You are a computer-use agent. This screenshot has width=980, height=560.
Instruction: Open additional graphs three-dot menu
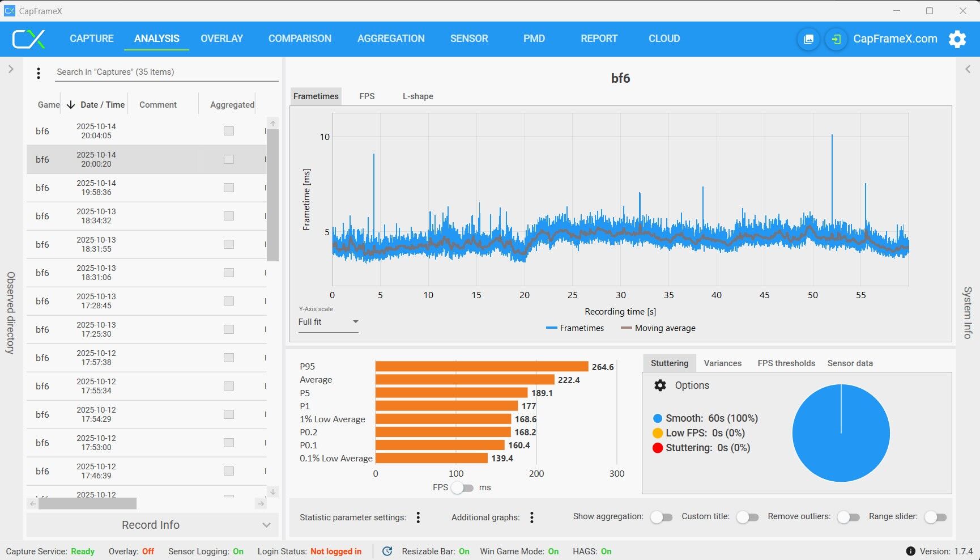[x=531, y=517]
